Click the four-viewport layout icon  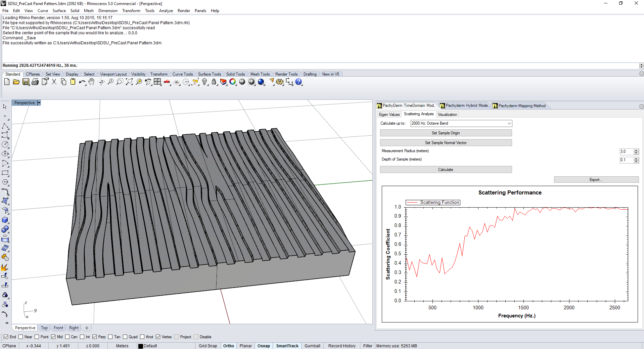pyautogui.click(x=157, y=82)
